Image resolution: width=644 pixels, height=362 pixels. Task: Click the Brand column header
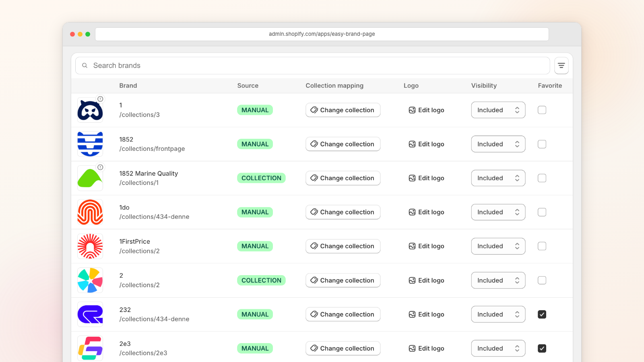coord(128,86)
